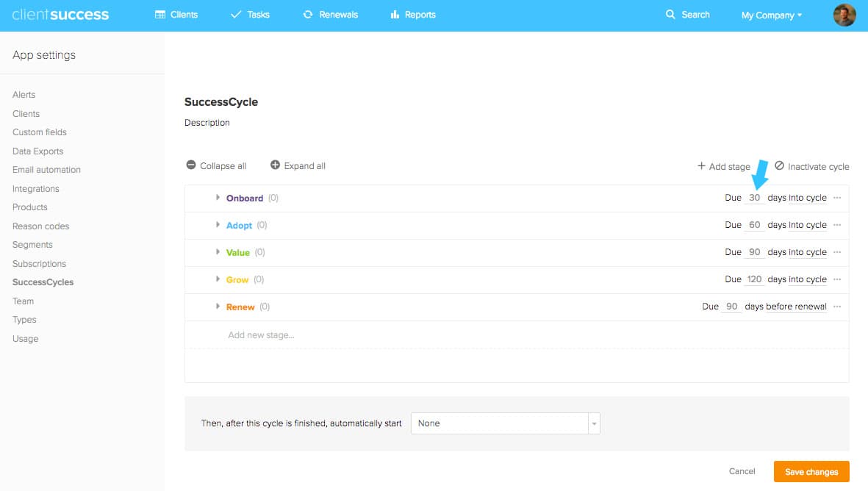This screenshot has width=868, height=491.
Task: Edit Adopt due days field 60
Action: pyautogui.click(x=754, y=225)
